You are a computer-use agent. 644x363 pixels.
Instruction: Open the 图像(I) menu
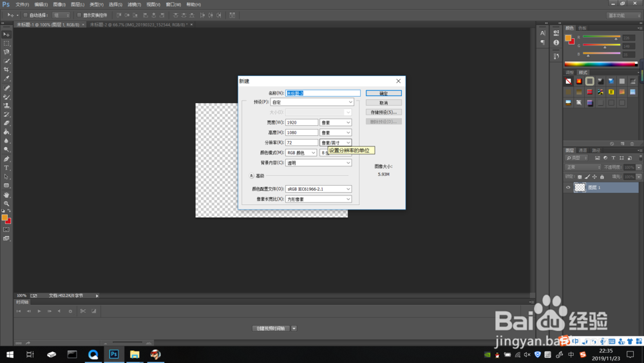pyautogui.click(x=59, y=5)
